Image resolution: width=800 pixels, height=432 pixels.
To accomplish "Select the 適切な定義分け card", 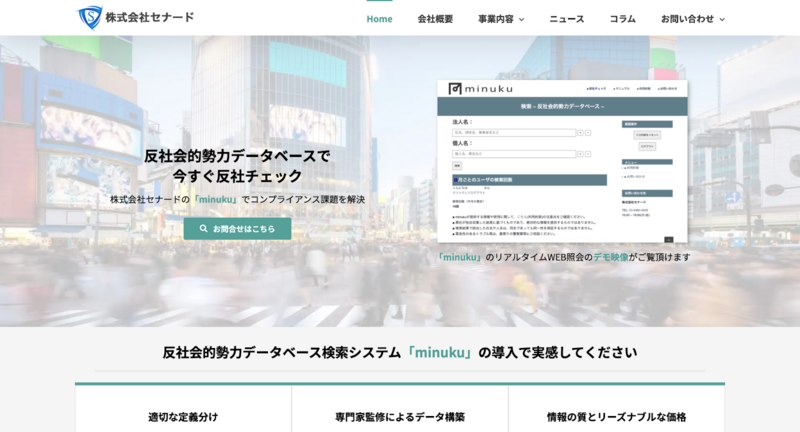I will point(183,409).
